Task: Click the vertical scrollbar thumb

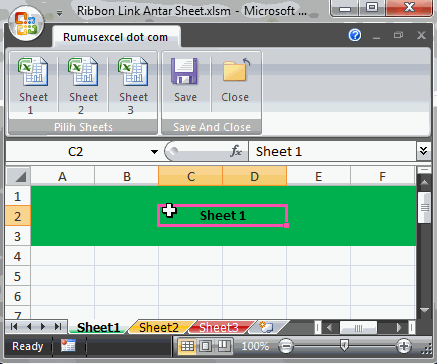Action: [x=424, y=207]
